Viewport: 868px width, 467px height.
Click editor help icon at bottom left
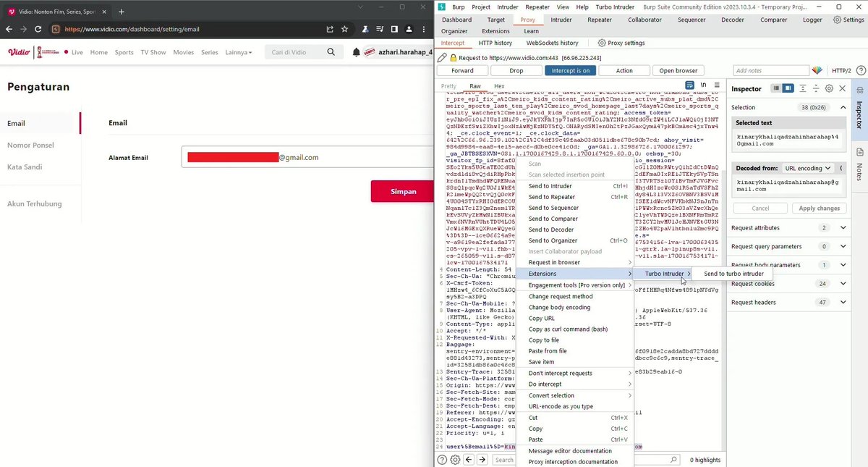click(442, 460)
